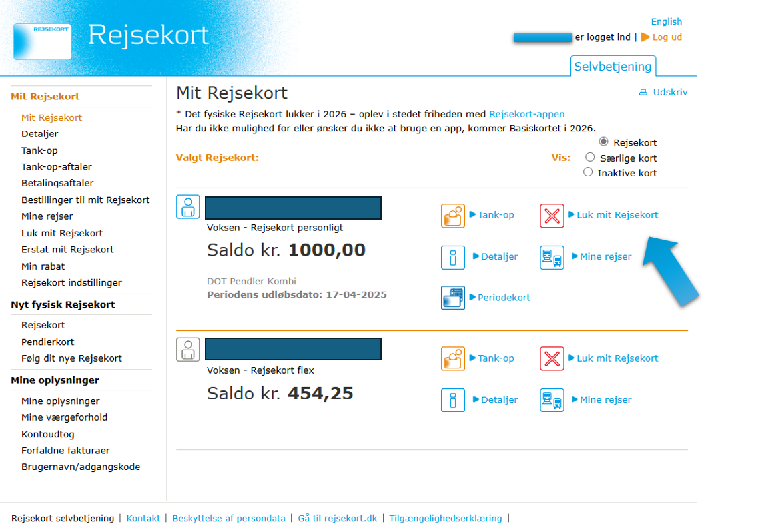764x532 pixels.
Task: Open the Rejsekort-appen link in notice
Action: 526,114
